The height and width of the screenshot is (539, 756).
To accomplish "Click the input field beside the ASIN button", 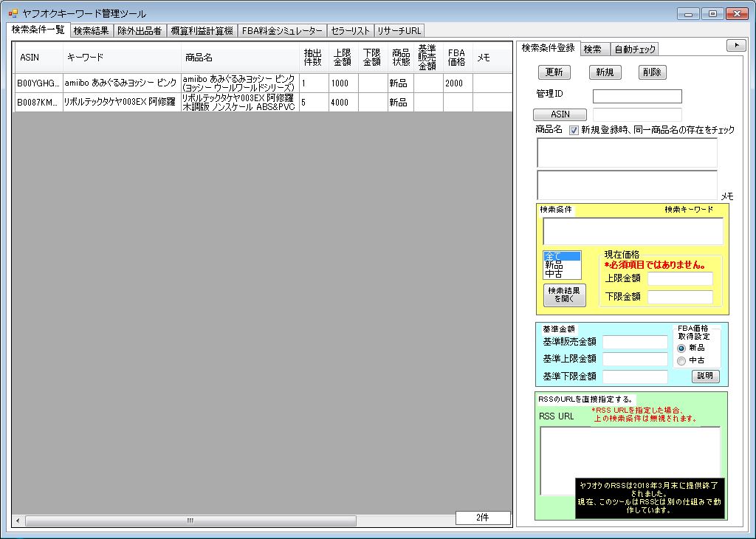I will tap(637, 114).
